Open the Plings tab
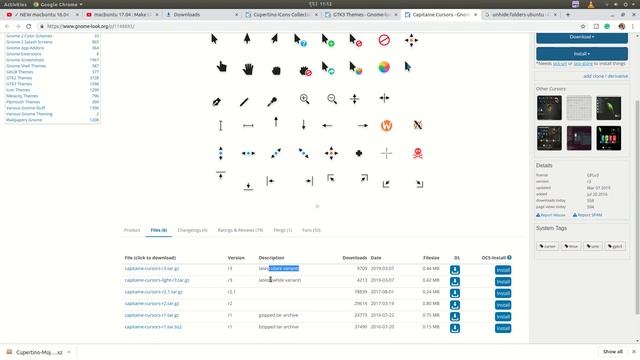Image resolution: width=640 pixels, height=360 pixels. tap(282, 230)
